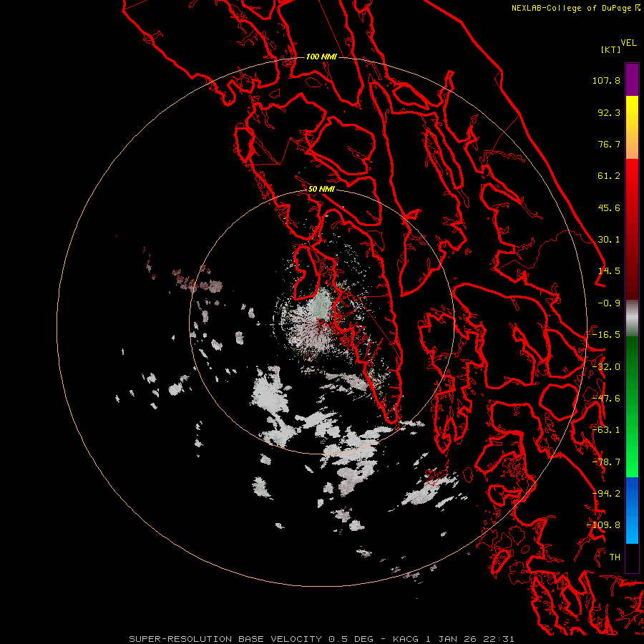Click the 22:31 timestamp in the caption
The width and height of the screenshot is (644, 644).
pyautogui.click(x=499, y=639)
